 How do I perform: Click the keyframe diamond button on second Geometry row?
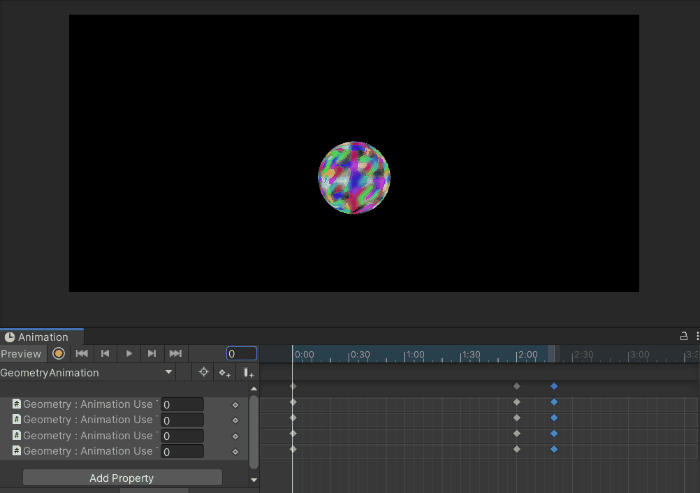235,421
